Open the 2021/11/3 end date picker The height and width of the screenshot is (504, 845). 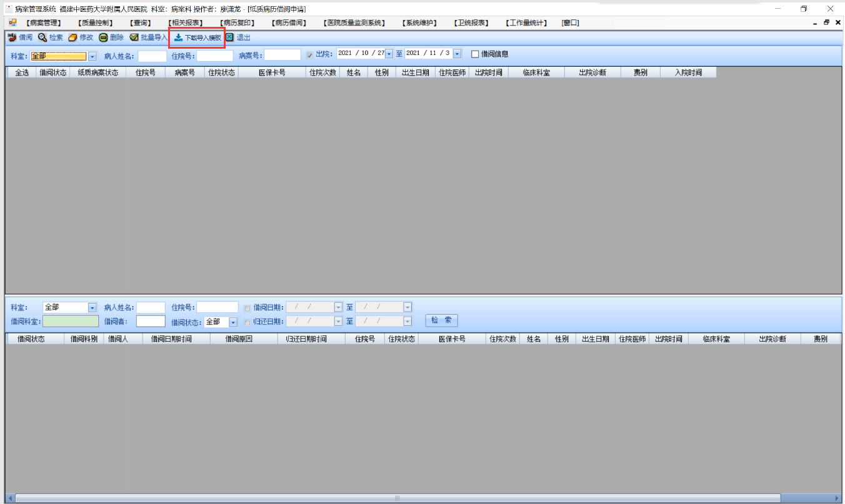(457, 54)
